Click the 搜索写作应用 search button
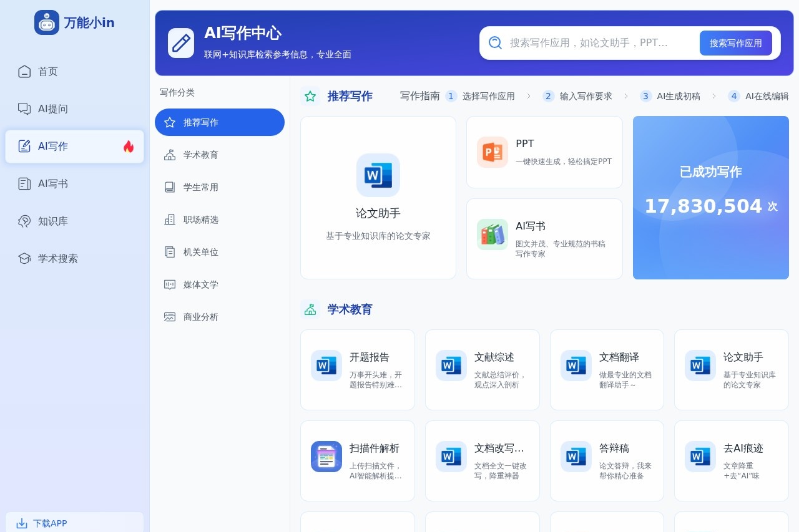 tap(736, 42)
